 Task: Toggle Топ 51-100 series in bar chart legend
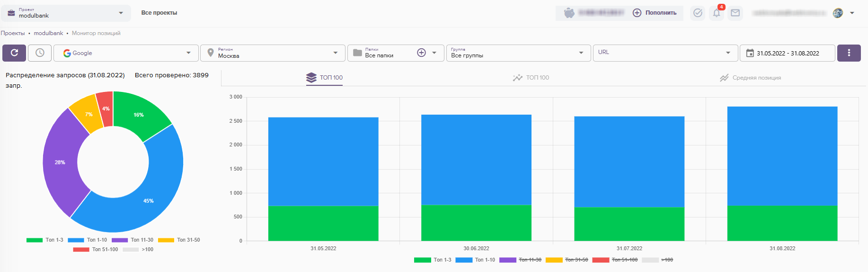point(615,260)
